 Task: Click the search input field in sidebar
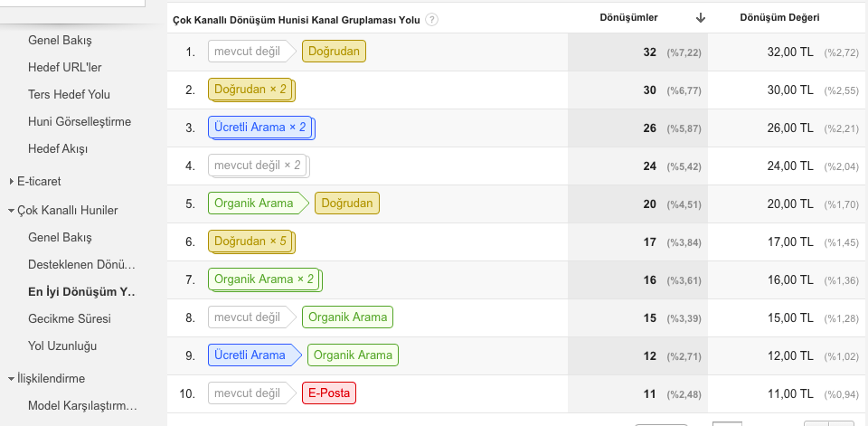tap(72, 4)
